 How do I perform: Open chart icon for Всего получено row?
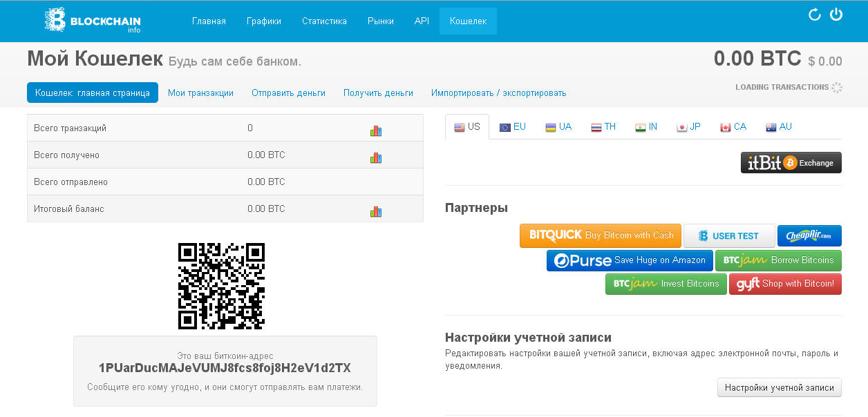tap(376, 157)
